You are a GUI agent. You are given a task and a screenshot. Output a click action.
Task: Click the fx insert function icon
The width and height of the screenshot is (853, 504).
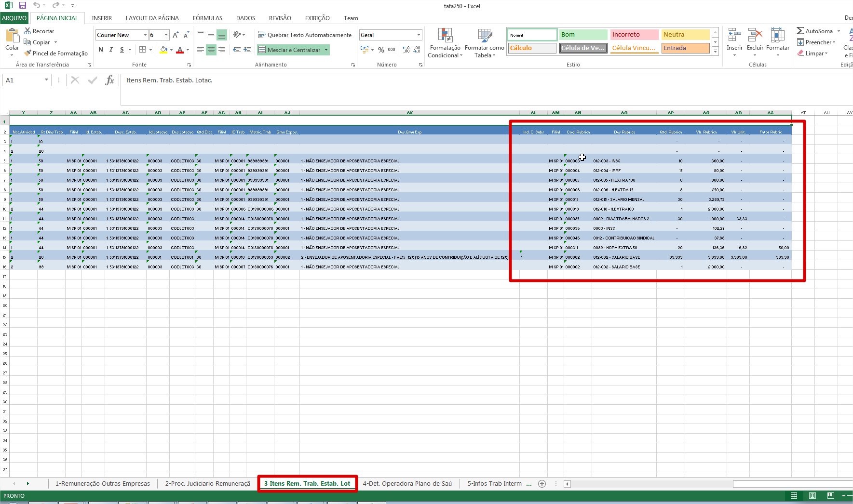click(110, 80)
